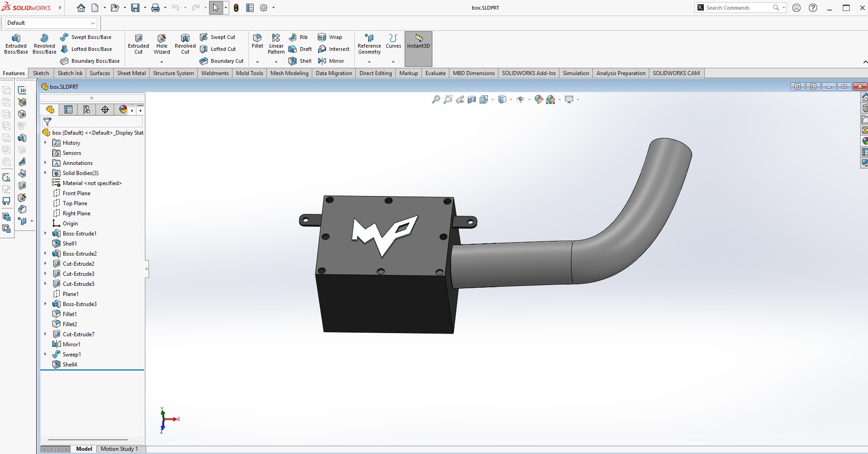Viewport: 868px width, 454px height.
Task: Activate the Boundary Cut tool
Action: click(x=222, y=61)
